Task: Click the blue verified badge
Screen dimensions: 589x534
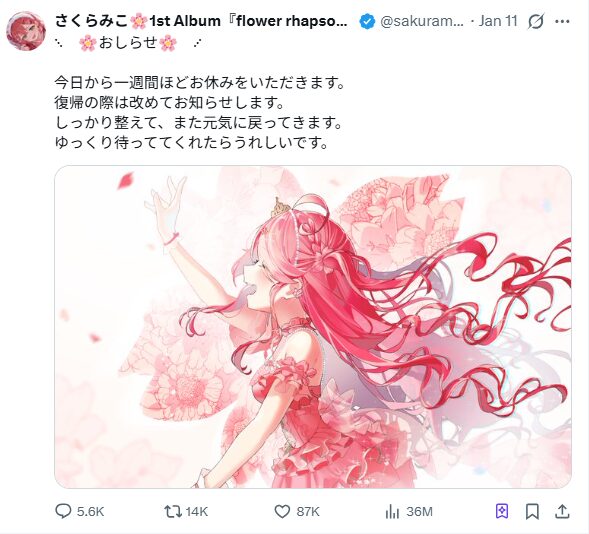Action: click(x=367, y=21)
